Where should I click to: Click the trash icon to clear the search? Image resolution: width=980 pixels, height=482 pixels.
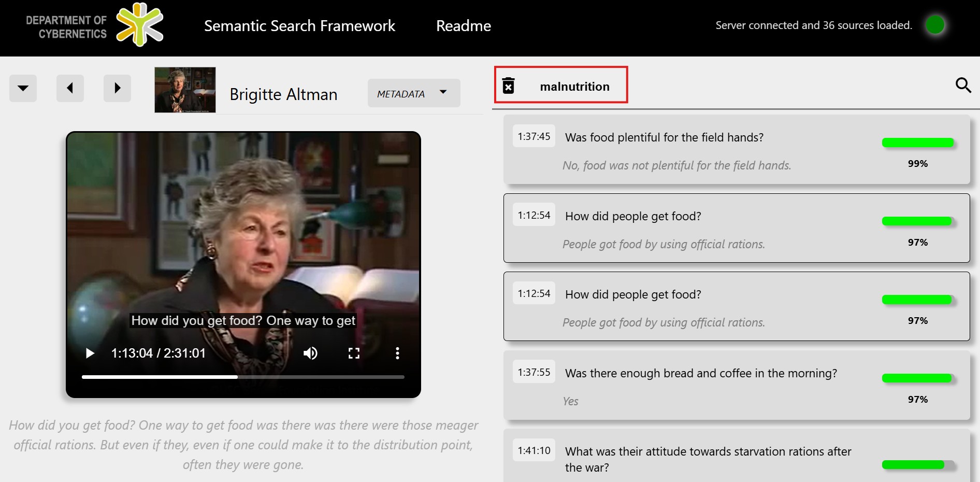click(x=509, y=86)
